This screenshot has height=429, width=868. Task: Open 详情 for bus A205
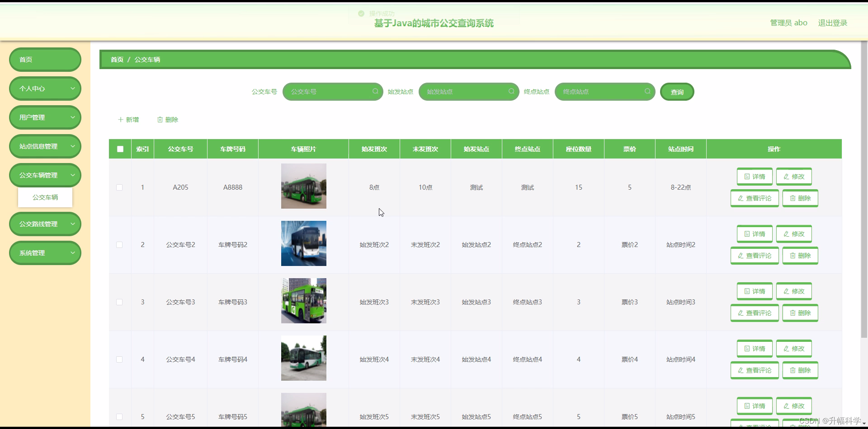click(x=754, y=177)
